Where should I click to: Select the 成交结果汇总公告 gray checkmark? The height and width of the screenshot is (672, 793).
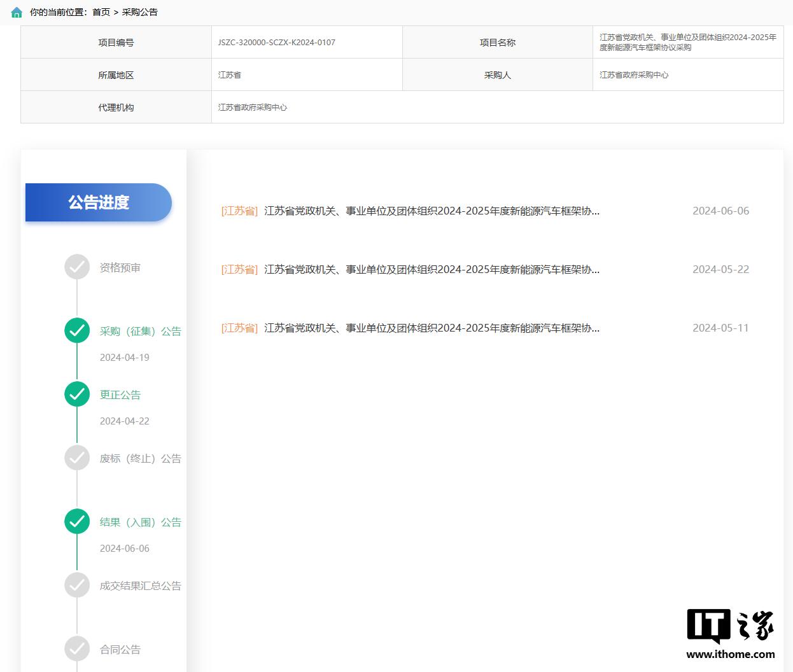point(77,585)
